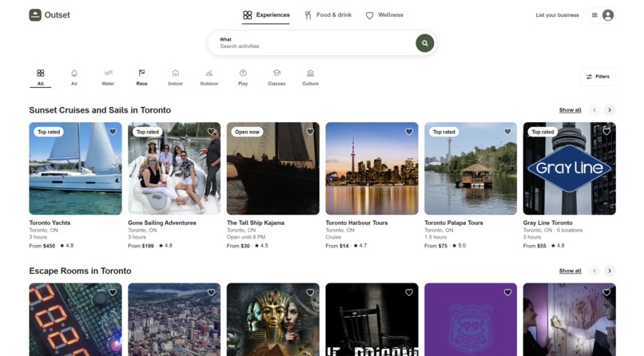Favorite the aerial city escape room
The height and width of the screenshot is (356, 644).
[211, 292]
